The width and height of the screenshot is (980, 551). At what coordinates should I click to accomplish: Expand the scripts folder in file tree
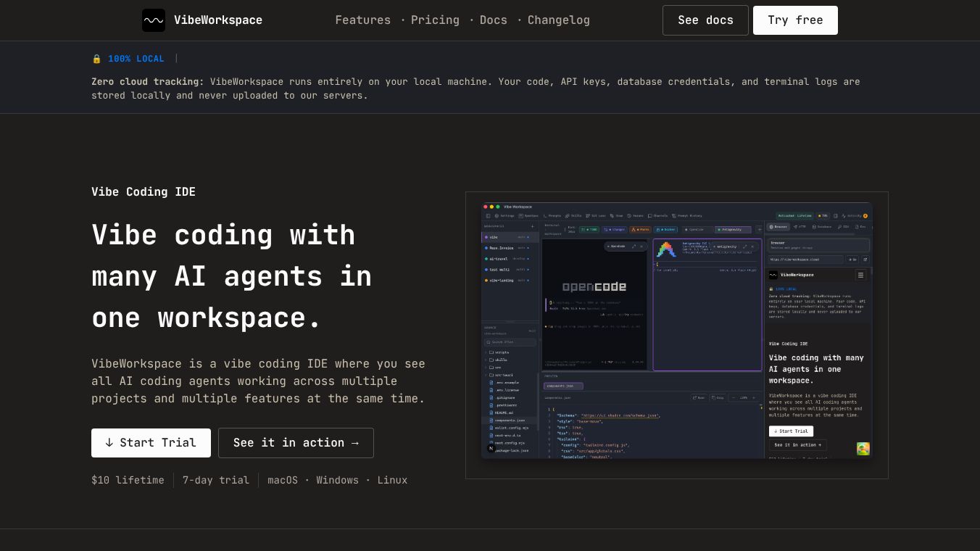click(x=497, y=352)
